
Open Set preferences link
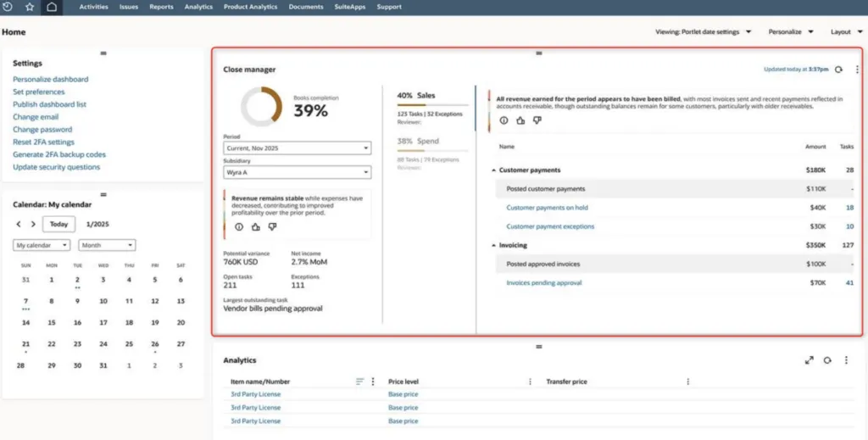39,92
